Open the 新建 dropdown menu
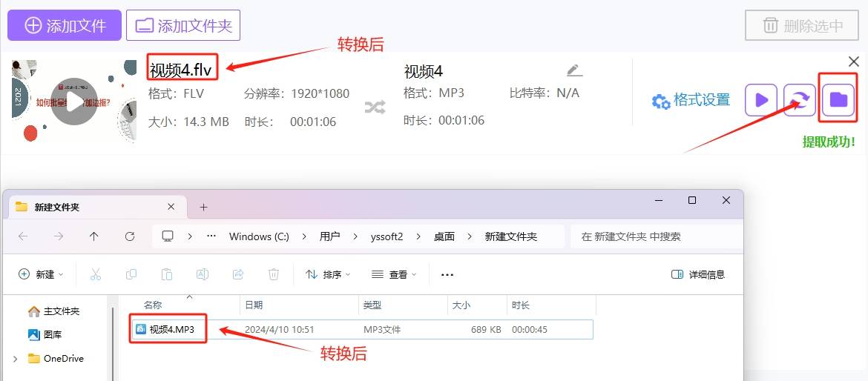Viewport: 868px width, 381px height. (41, 274)
